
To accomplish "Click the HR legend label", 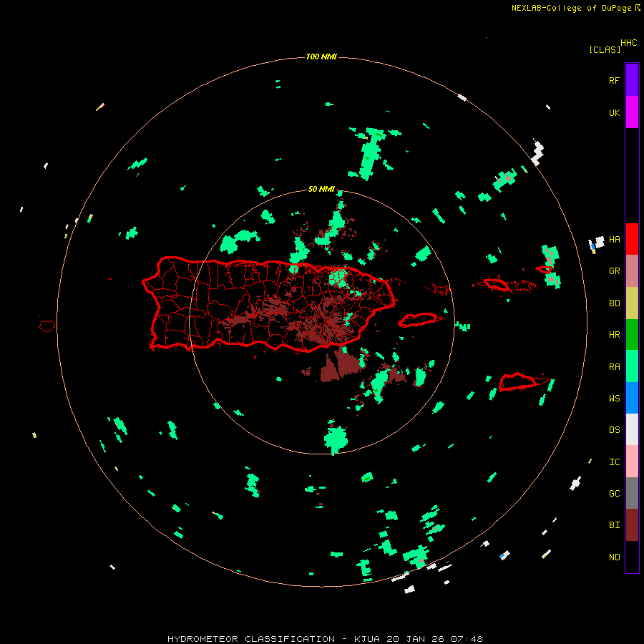I will pyautogui.click(x=615, y=335).
